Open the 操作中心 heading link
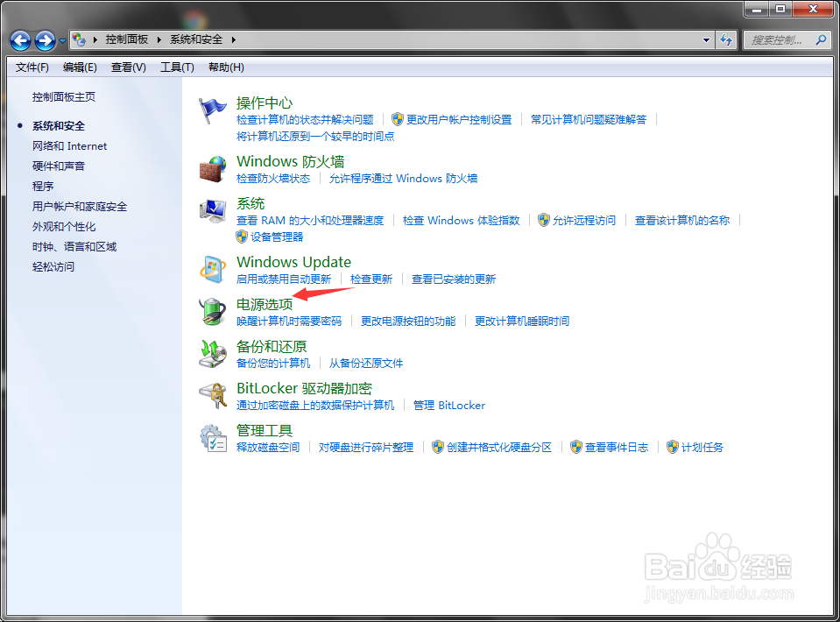The height and width of the screenshot is (622, 840). point(265,102)
